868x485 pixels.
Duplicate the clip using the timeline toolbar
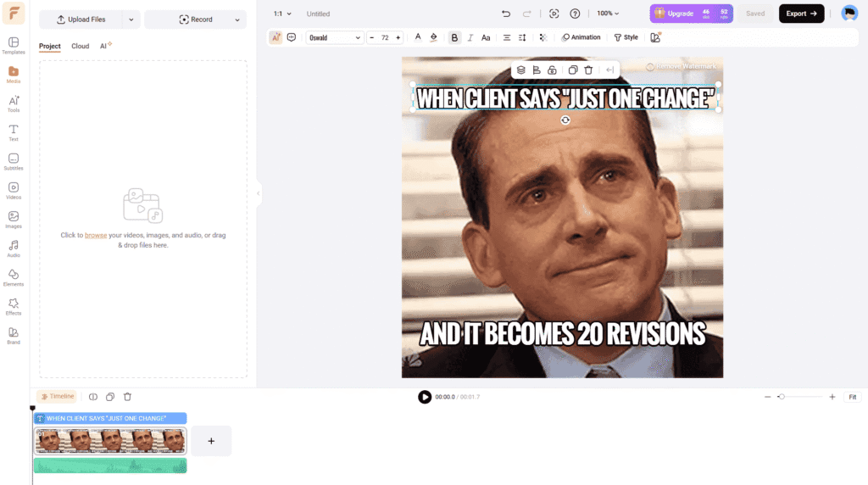[x=110, y=397]
